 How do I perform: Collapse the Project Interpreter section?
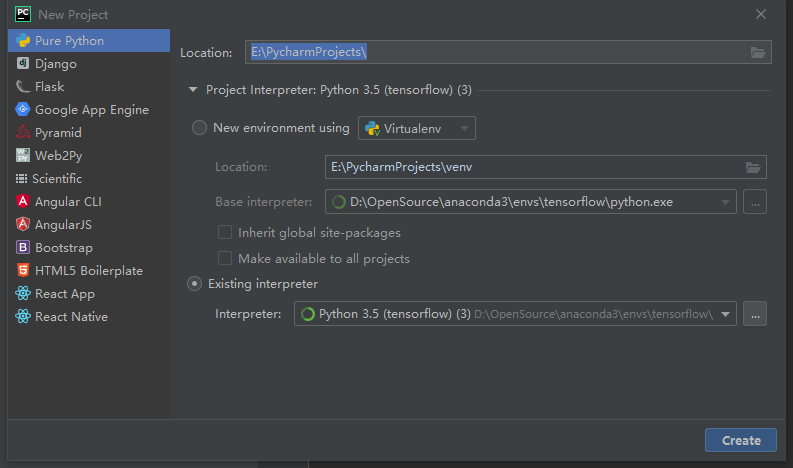pos(193,90)
